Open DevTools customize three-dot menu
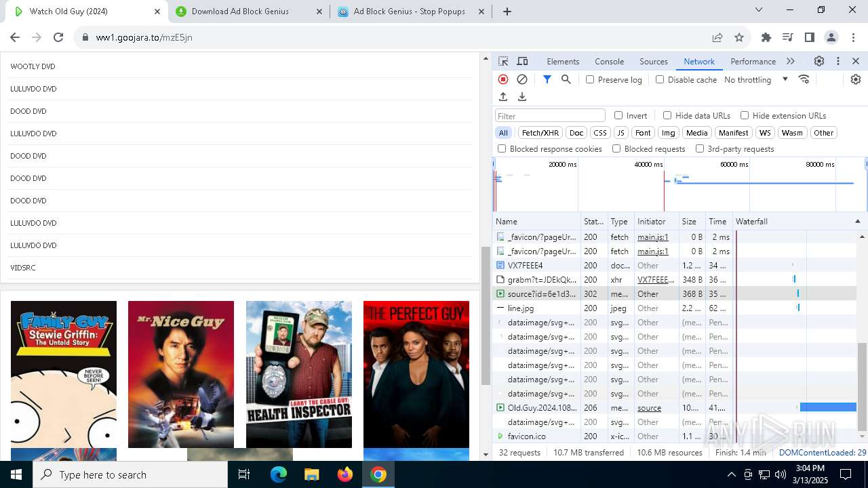This screenshot has height=488, width=868. coord(838,61)
